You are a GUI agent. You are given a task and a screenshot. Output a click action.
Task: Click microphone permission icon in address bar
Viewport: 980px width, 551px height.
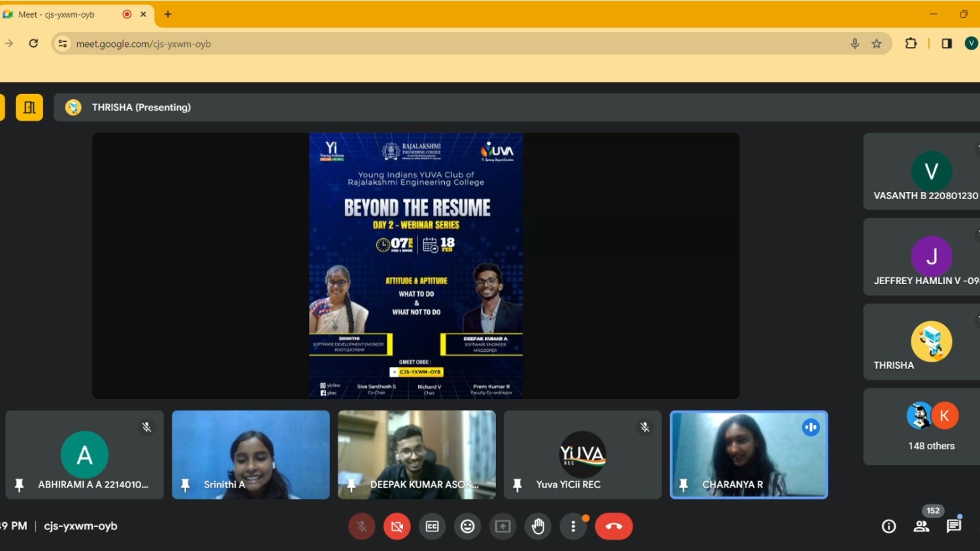coord(855,44)
